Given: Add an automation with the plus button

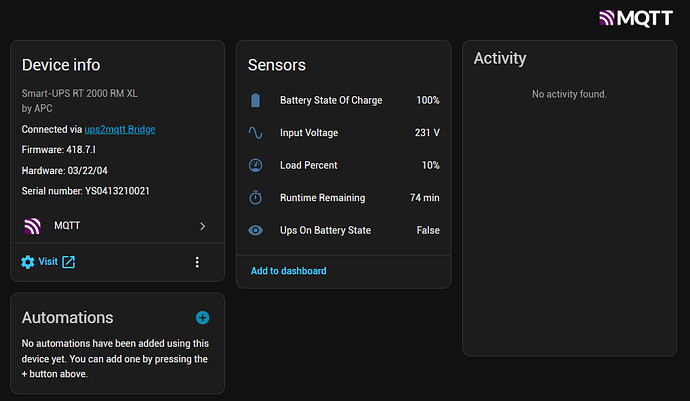Looking at the screenshot, I should click(x=202, y=317).
